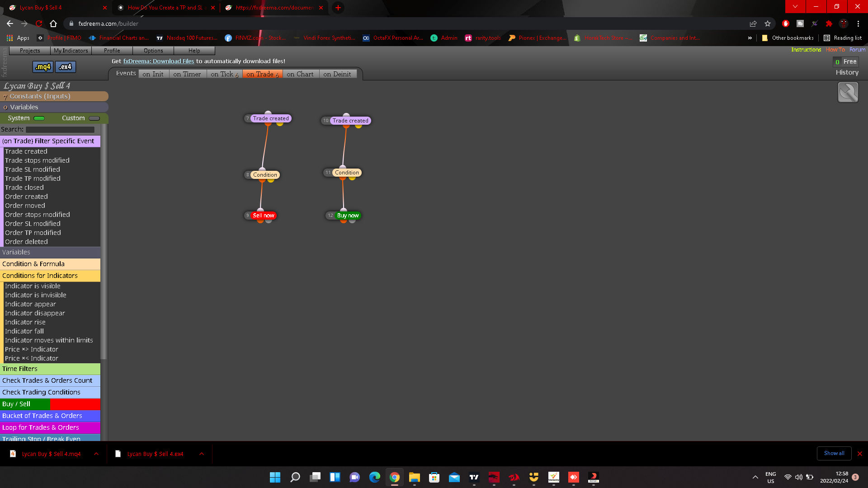Open the Instructions link

806,50
